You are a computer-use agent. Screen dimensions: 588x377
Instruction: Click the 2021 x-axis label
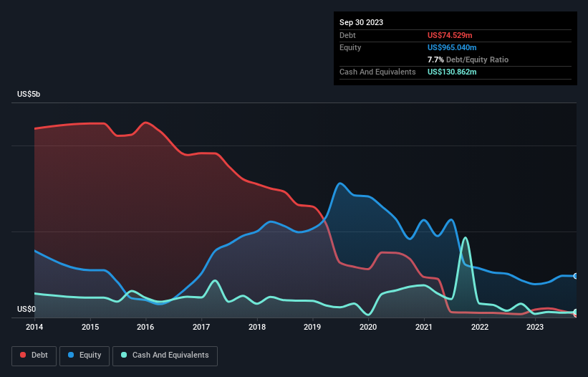tap(424, 327)
